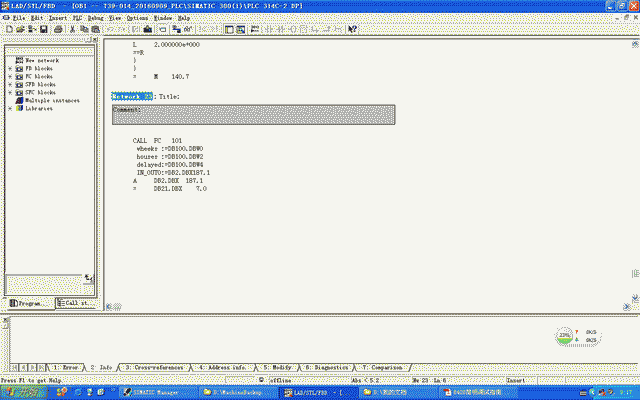640x400 pixels.
Task: Open the Address info tab
Action: coord(226,368)
